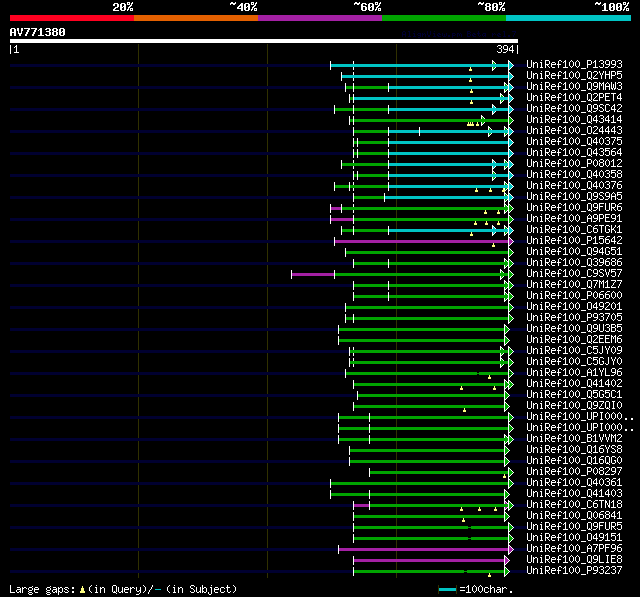Open hit UniRef100_P13993
640x597 pixels.
(x=574, y=64)
